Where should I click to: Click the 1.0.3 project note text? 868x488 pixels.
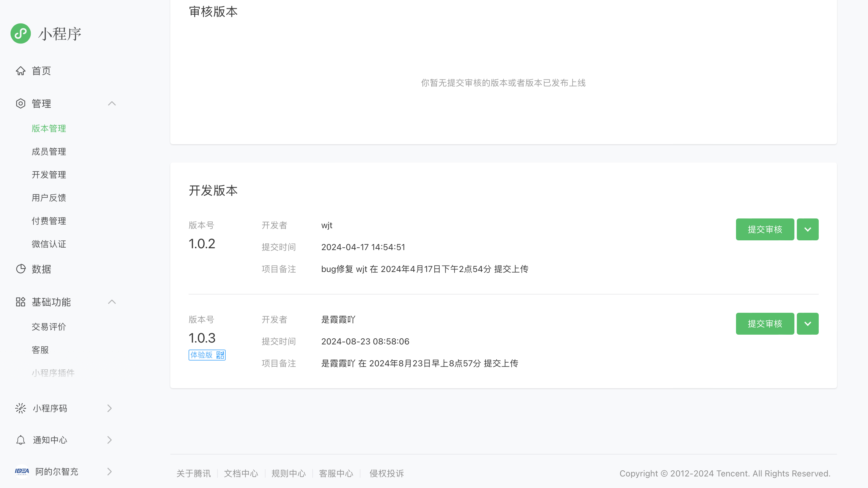pos(419,363)
